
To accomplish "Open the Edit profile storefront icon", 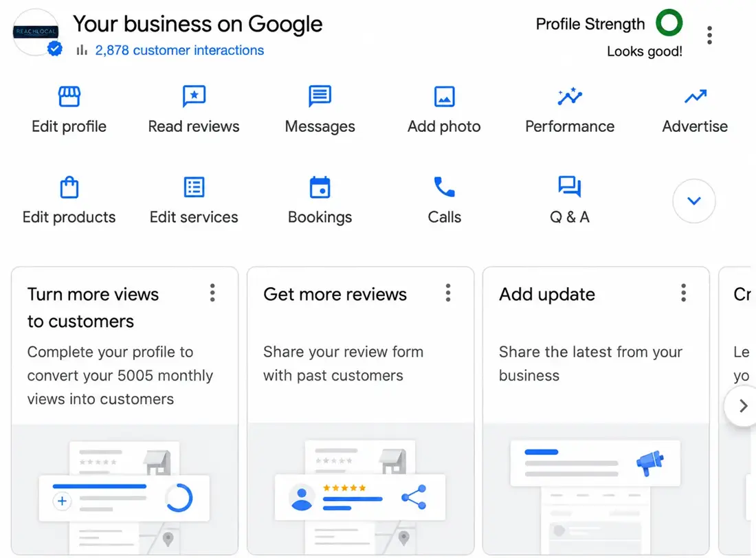I will tap(69, 96).
